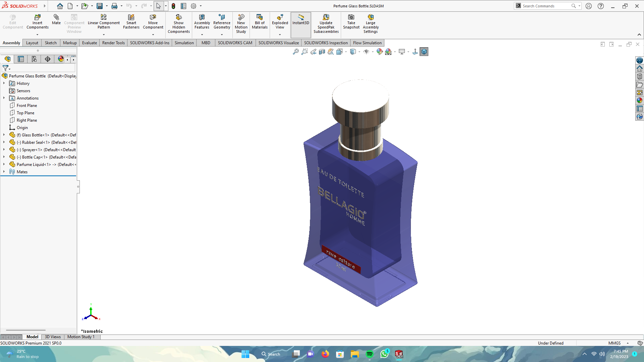Open Insert Components dropdown arrow
The height and width of the screenshot is (362, 644).
coord(37,35)
